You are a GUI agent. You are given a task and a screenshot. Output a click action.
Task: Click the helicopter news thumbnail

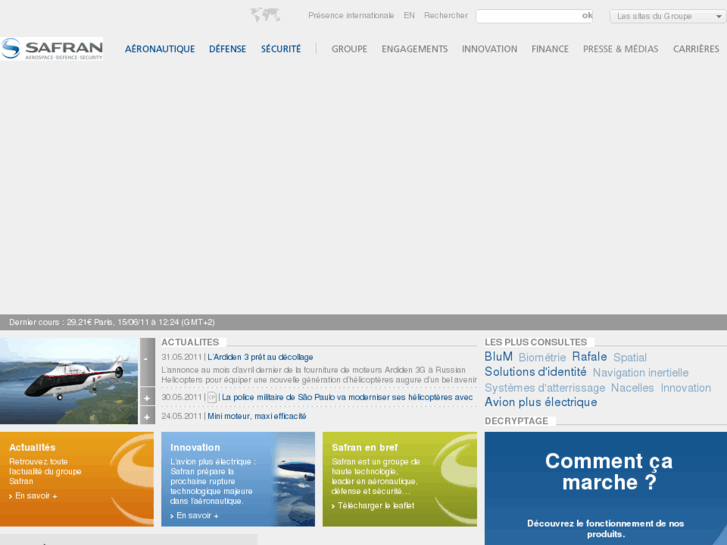click(69, 381)
